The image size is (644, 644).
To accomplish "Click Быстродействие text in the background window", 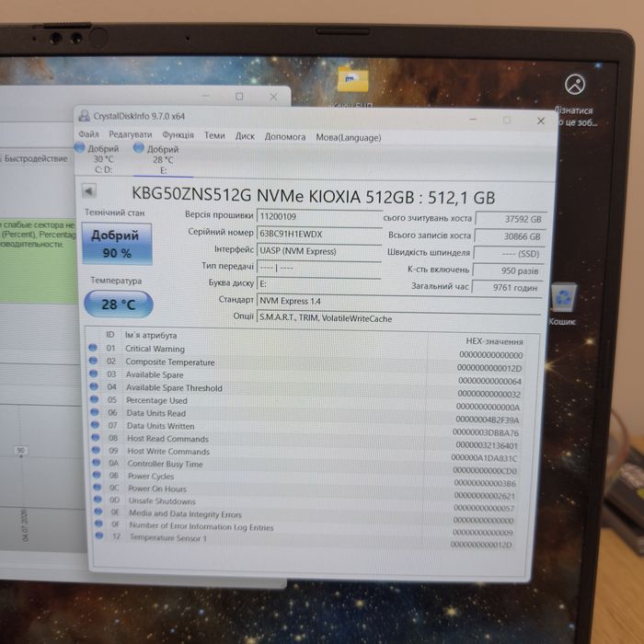I will (x=36, y=158).
